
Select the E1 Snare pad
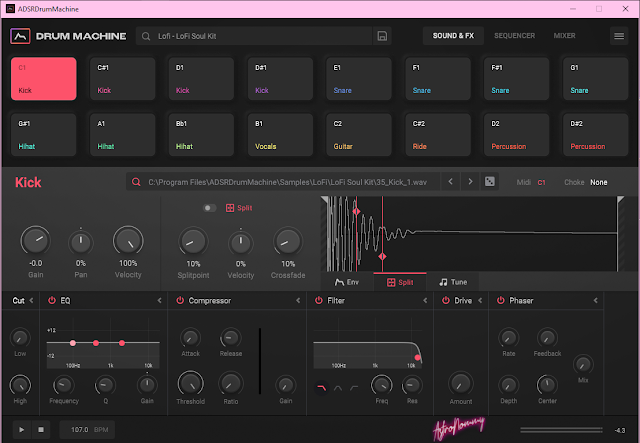pos(359,79)
